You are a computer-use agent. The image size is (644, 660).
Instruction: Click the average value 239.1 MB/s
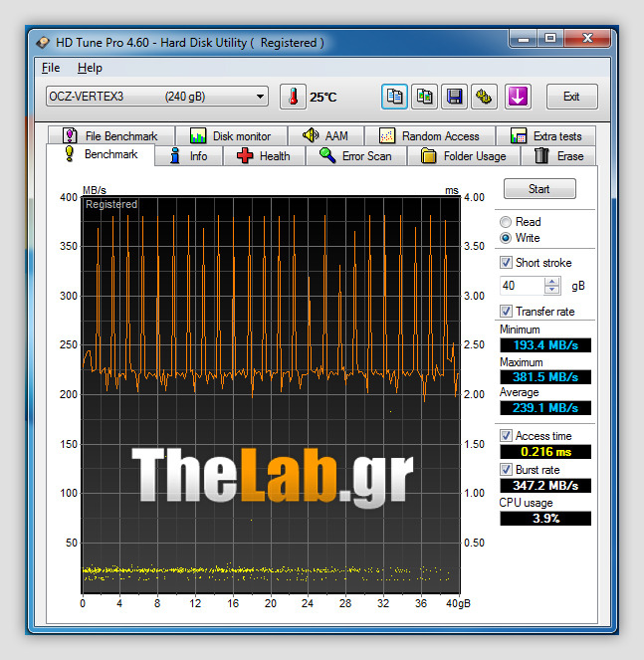pyautogui.click(x=545, y=408)
